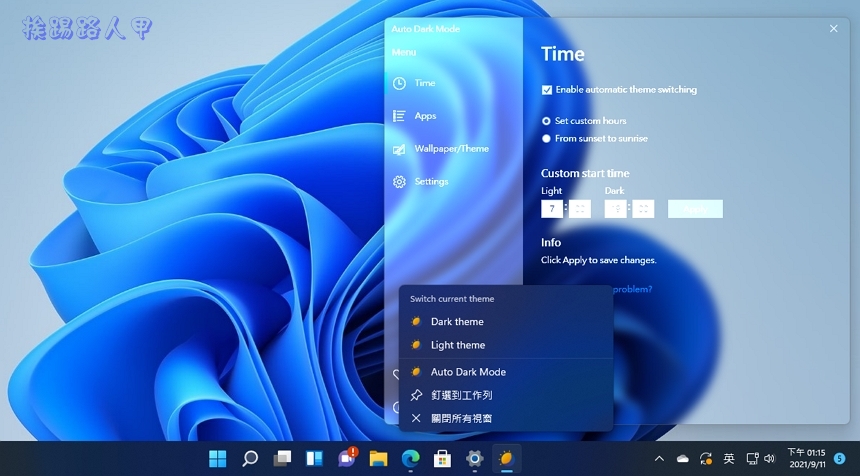This screenshot has height=476, width=860.
Task: Click the Dark start hour field
Action: (615, 209)
